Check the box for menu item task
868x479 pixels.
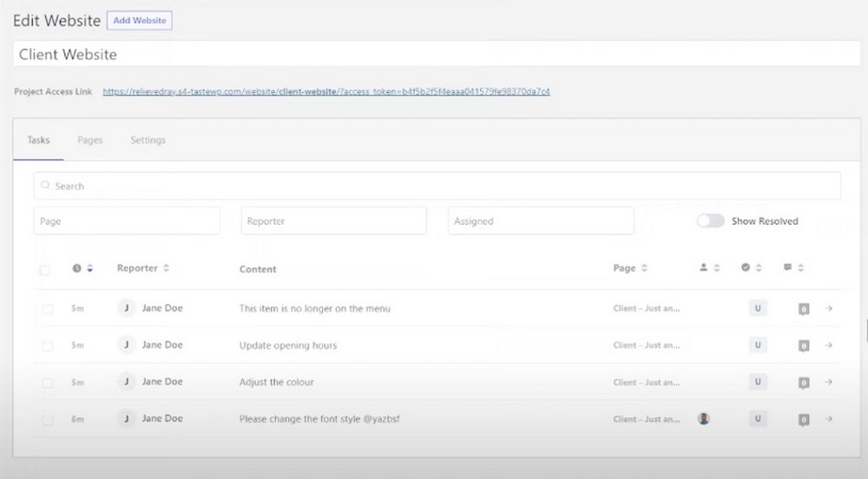coord(48,309)
